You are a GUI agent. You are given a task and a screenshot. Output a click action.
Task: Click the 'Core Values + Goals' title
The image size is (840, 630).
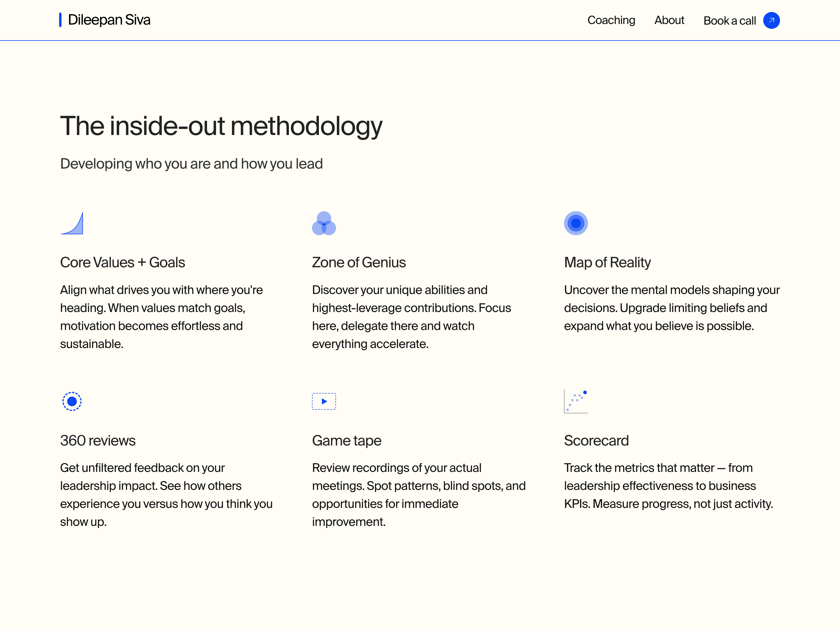[x=123, y=262]
